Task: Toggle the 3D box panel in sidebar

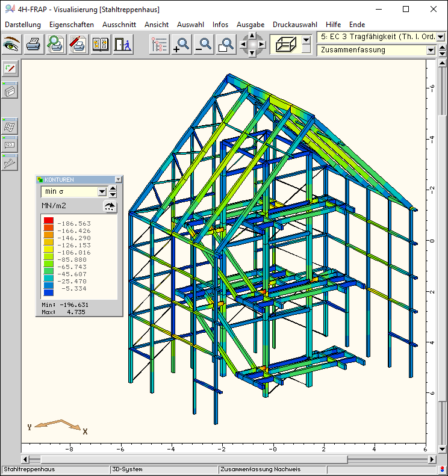Action: (x=10, y=91)
